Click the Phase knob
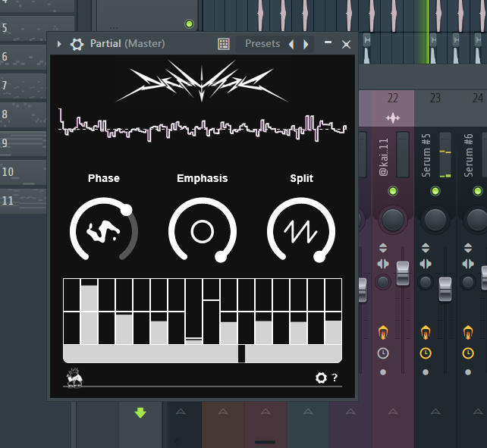The width and height of the screenshot is (487, 448). point(104,230)
